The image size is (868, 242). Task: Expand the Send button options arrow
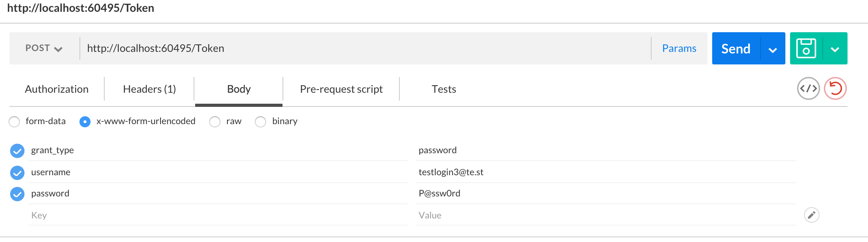[773, 49]
